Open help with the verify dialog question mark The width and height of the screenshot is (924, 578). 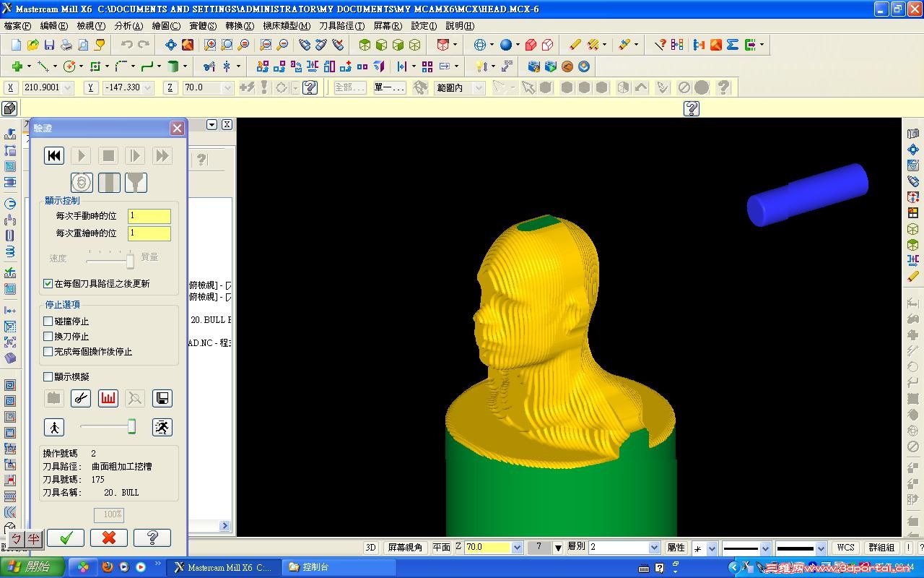click(x=152, y=538)
